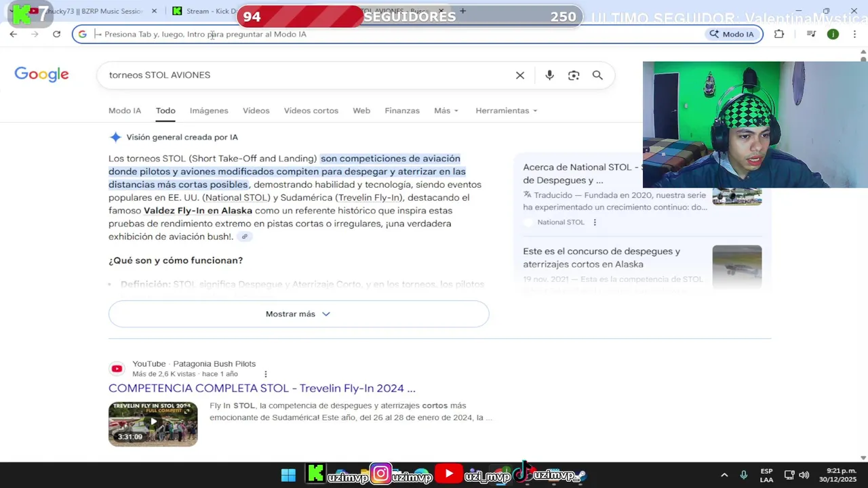Screen dimensions: 868x488
Task: Open three-dot options next to National STOL source
Action: click(x=595, y=222)
